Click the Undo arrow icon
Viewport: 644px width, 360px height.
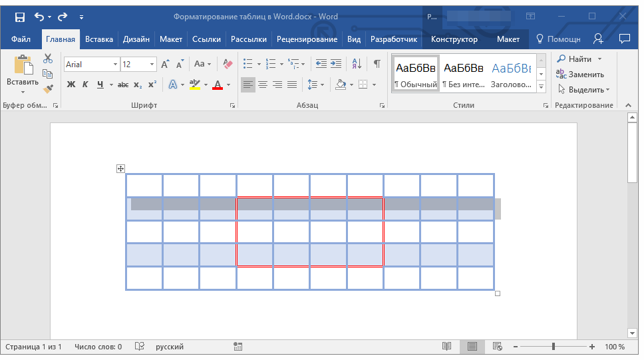(x=39, y=16)
